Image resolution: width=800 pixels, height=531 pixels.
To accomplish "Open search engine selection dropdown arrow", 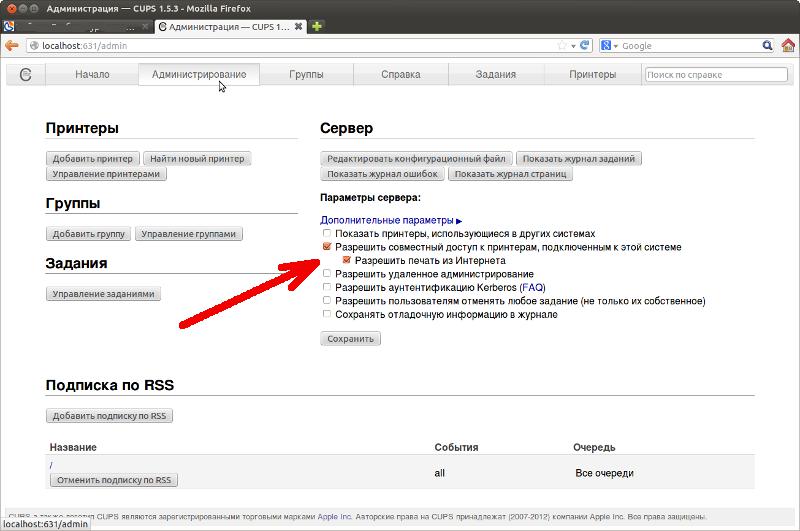I will coord(616,45).
